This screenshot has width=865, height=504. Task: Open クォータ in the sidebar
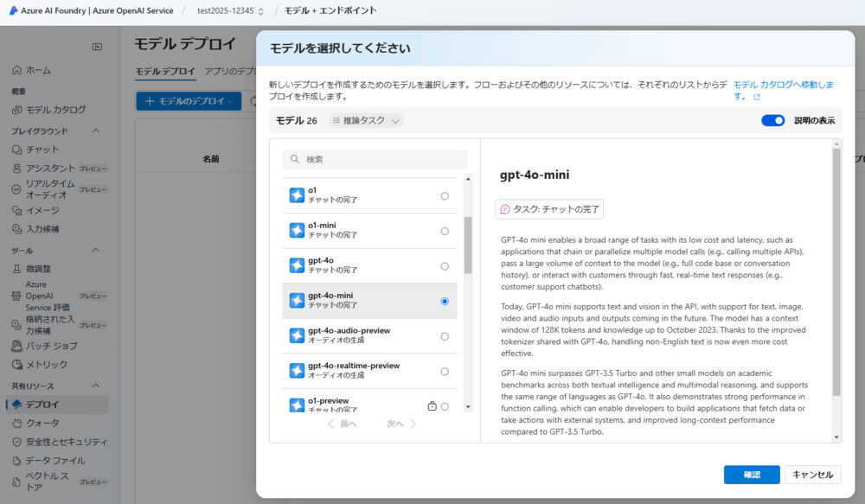(35, 423)
